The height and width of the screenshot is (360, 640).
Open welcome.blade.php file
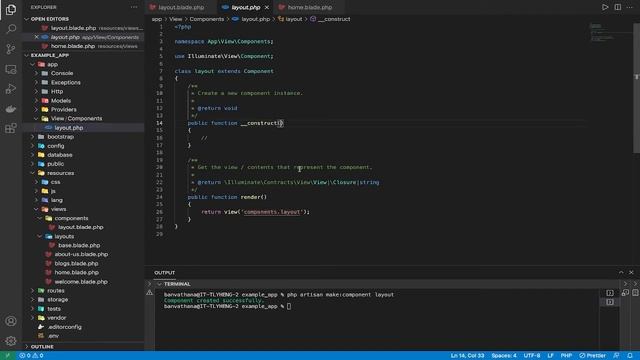pos(81,282)
